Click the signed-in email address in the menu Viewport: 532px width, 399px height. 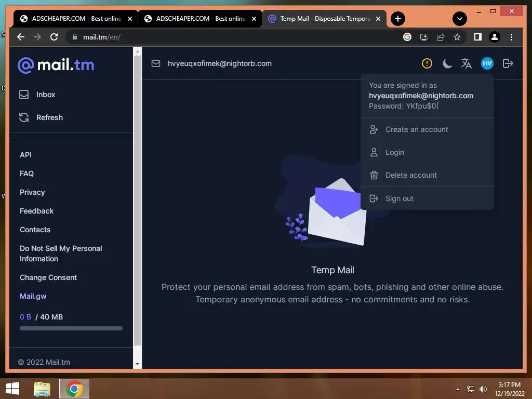click(421, 96)
